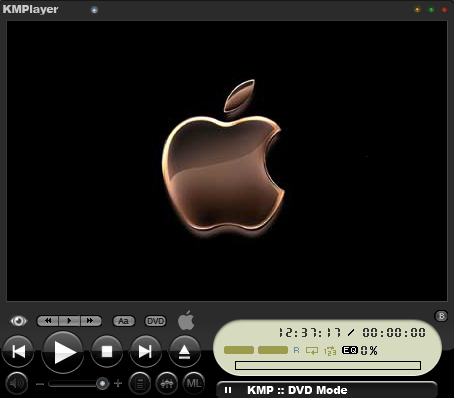The width and height of the screenshot is (454, 398).
Task: Skip to previous track button
Action: tap(18, 351)
